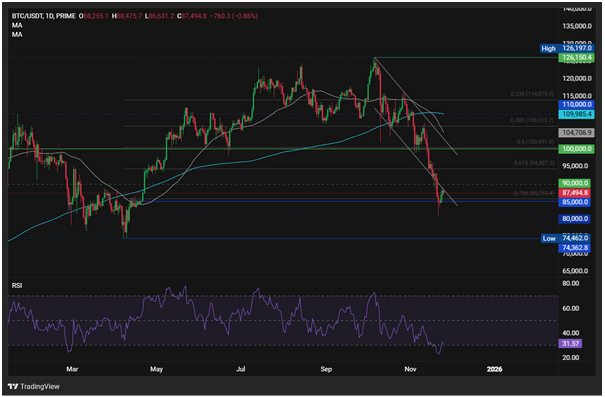Screen dimensions: 605x397
Task: Click the High 126,197.0 price label
Action: (567, 48)
